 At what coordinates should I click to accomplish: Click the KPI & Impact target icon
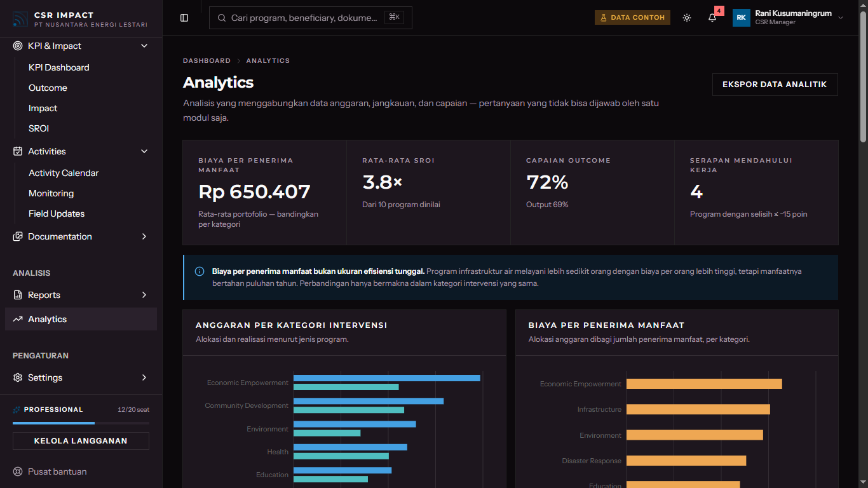click(18, 46)
